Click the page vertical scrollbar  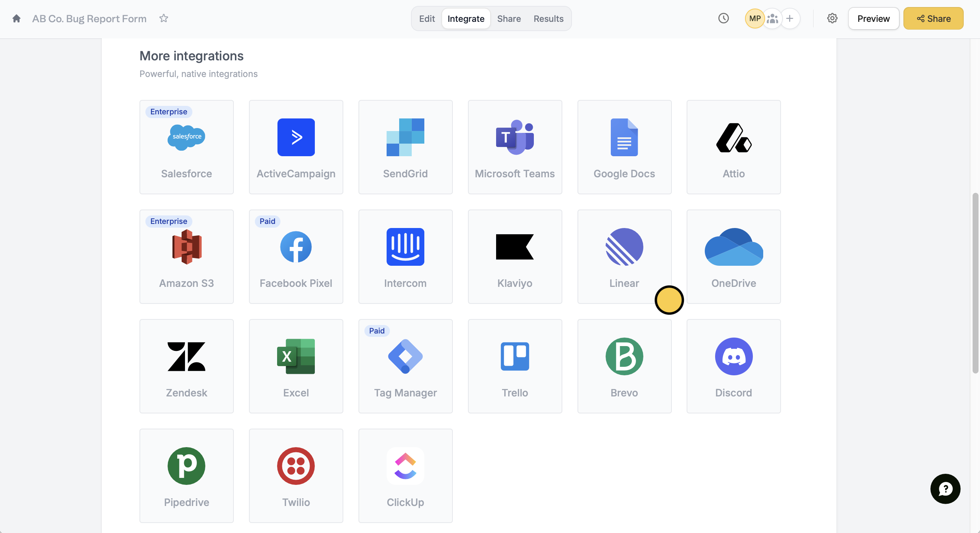coord(975,283)
